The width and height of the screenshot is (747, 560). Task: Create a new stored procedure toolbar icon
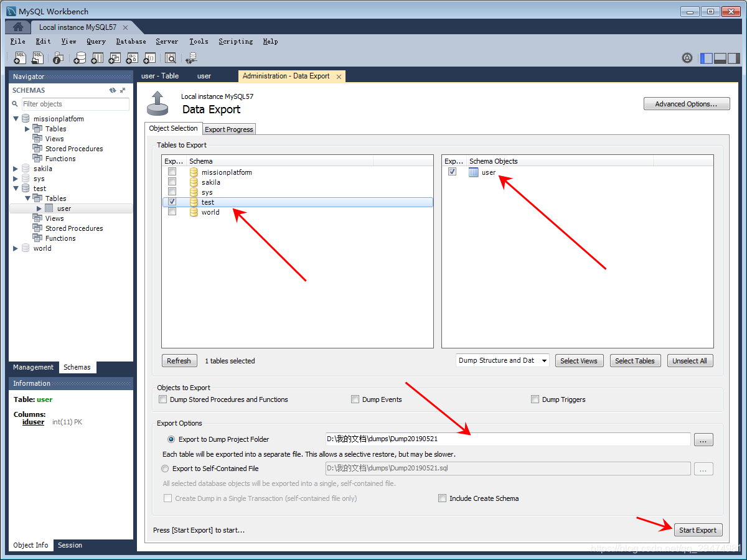tap(132, 58)
